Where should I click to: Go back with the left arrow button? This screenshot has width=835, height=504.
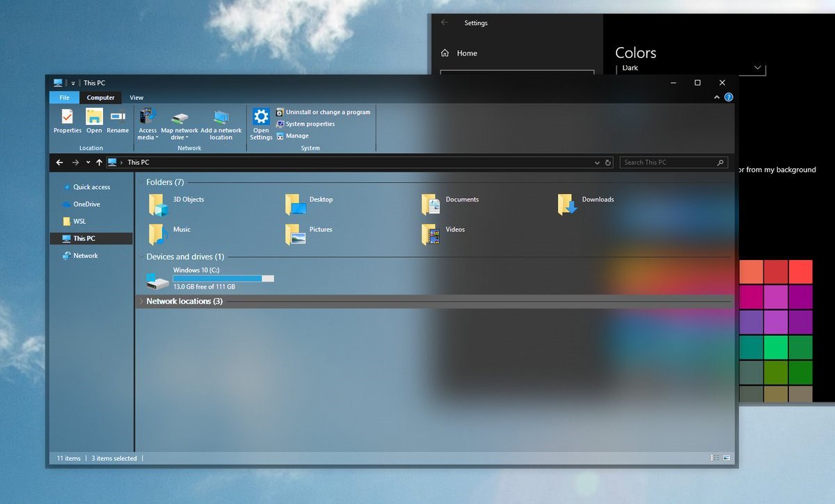(x=59, y=163)
